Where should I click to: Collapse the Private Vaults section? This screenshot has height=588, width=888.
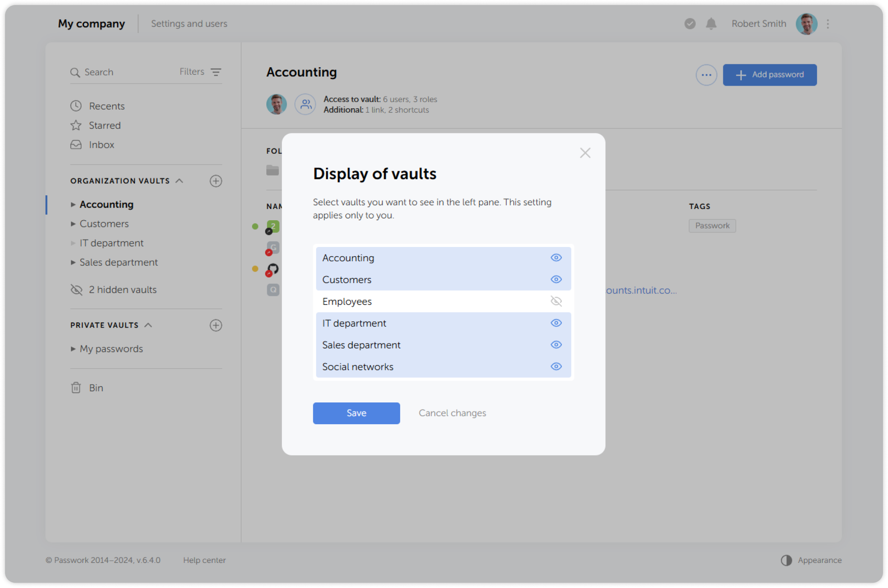click(147, 325)
